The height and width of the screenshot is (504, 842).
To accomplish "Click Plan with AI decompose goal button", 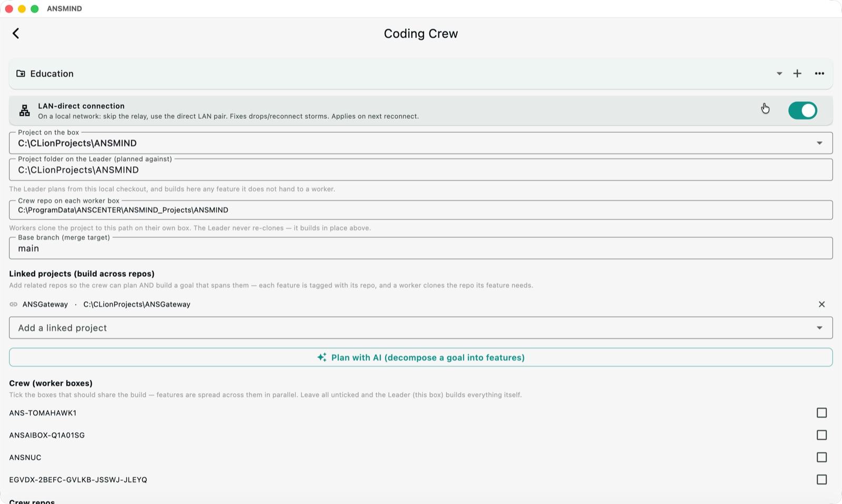I will click(x=420, y=357).
